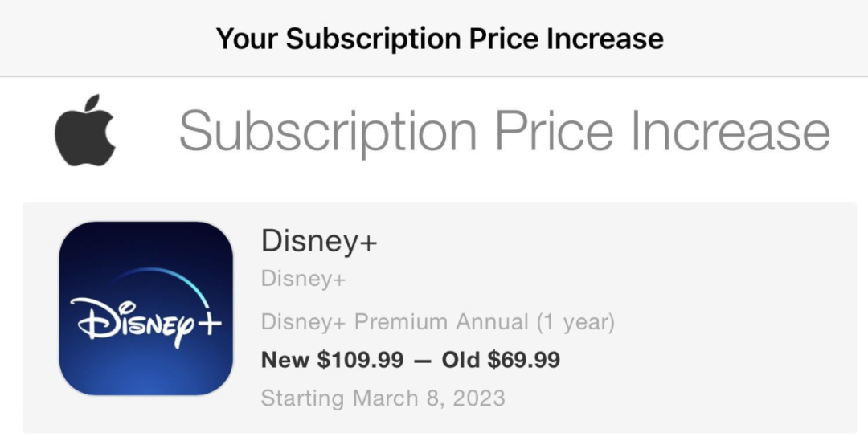Screen dimensions: 868x445
Task: Click the Apple logo
Action: point(85,130)
